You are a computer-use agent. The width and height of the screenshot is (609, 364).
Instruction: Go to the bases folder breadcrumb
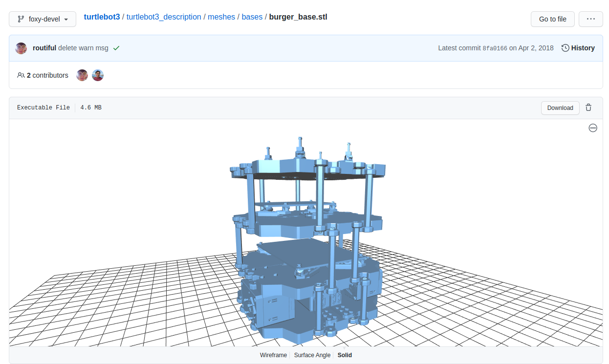[252, 17]
